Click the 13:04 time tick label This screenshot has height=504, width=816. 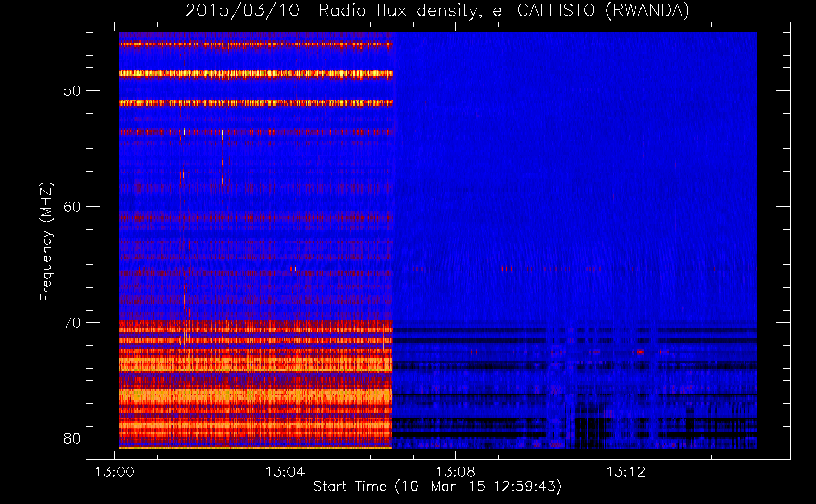(x=285, y=472)
